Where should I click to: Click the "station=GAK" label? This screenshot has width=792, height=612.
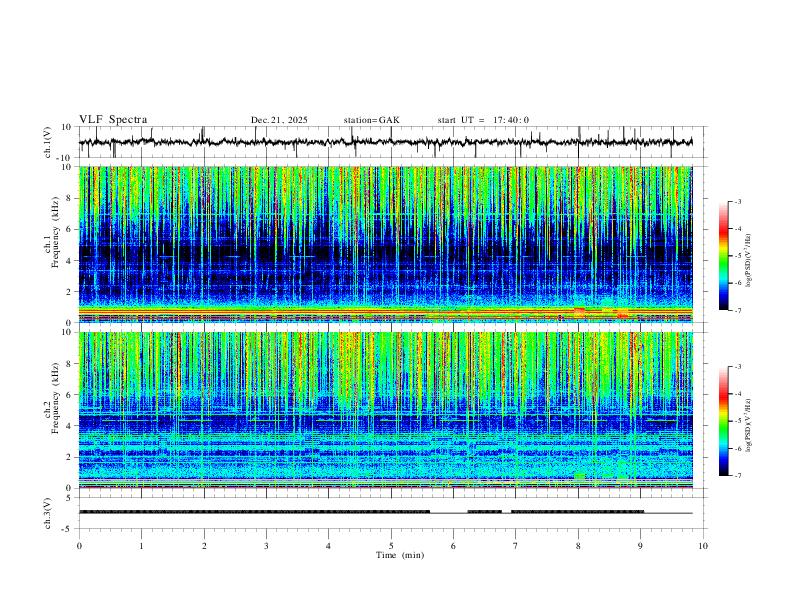click(371, 120)
